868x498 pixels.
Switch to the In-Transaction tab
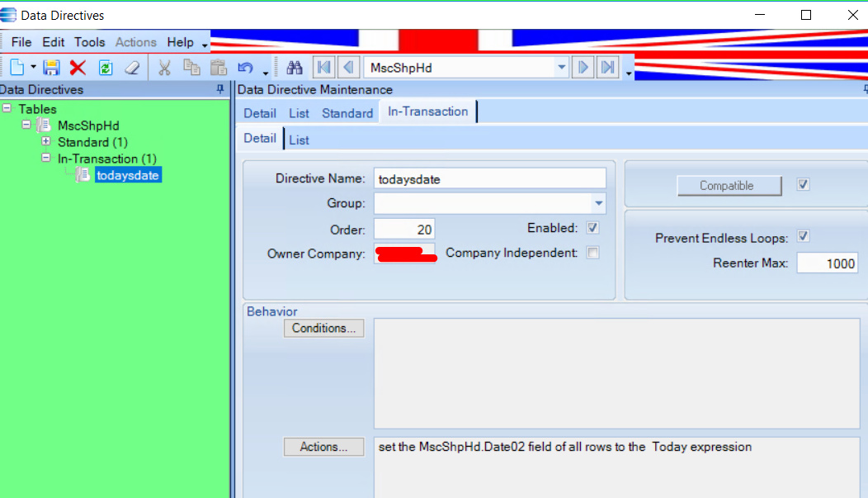coord(427,111)
